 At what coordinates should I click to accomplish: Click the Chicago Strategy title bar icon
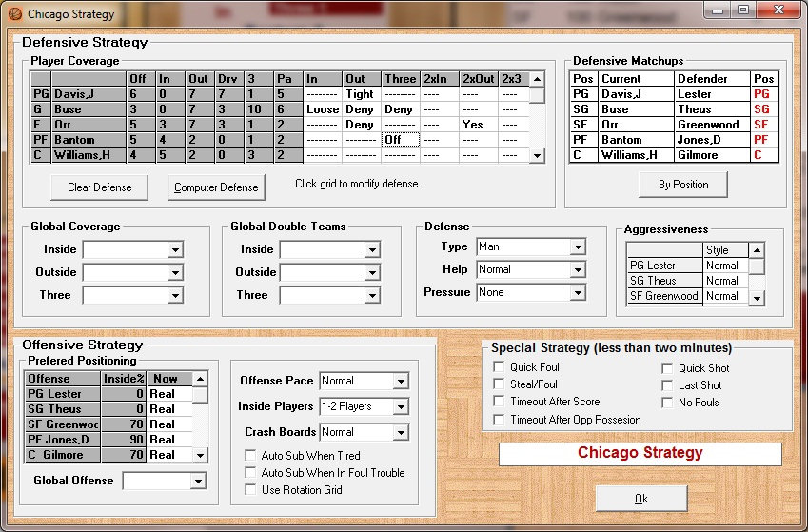14,14
